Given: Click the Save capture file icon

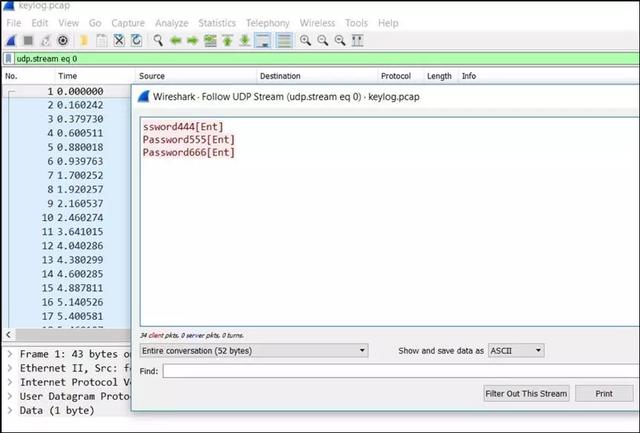Looking at the screenshot, I should tap(102, 40).
